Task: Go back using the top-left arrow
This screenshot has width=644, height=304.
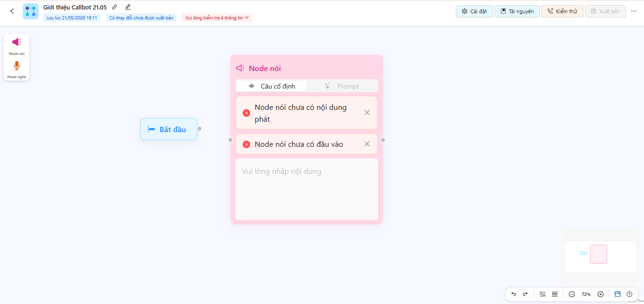Action: [12, 11]
